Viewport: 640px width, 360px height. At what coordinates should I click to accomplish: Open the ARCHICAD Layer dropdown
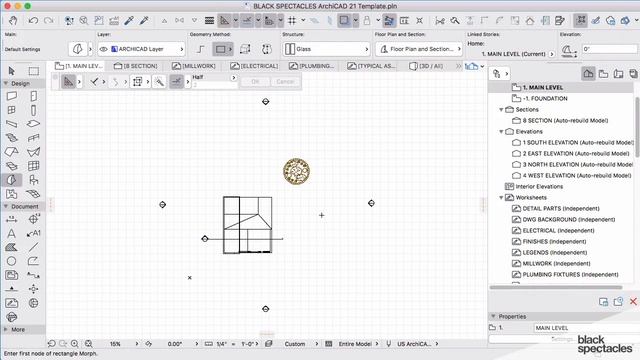pos(141,49)
